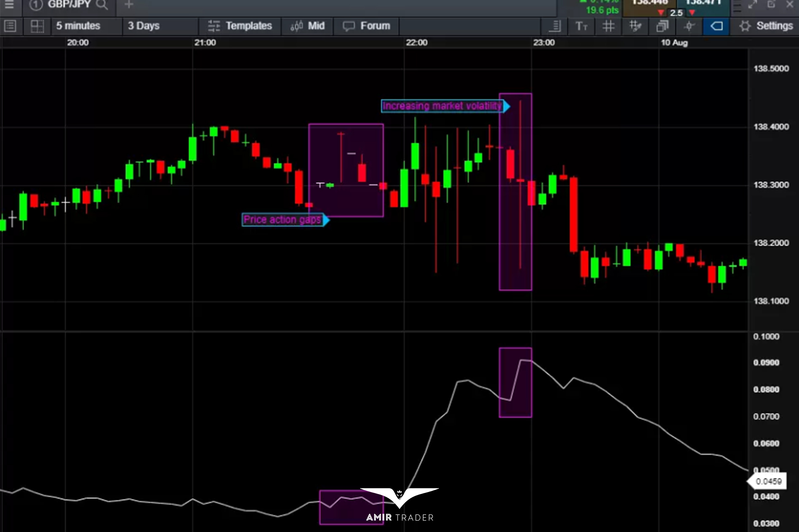Click the 138.4000 price axis label
The height and width of the screenshot is (532, 799).
pos(771,127)
